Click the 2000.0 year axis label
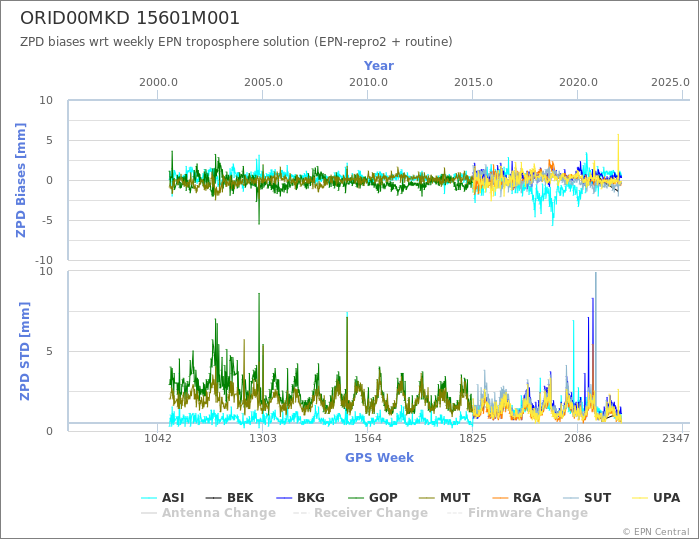This screenshot has width=700, height=540. pos(158,83)
